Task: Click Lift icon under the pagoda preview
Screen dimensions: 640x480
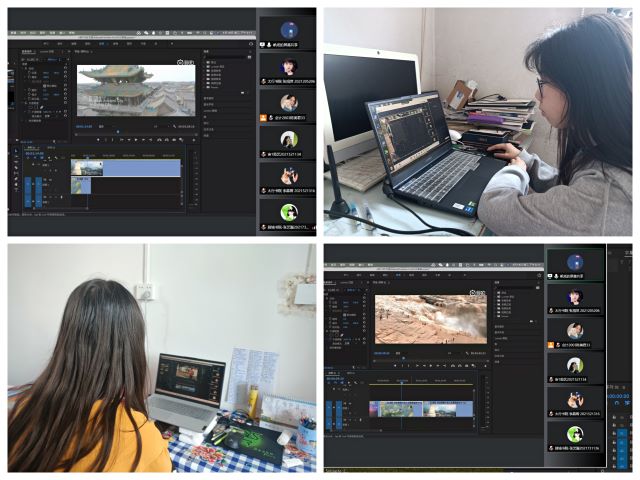Action: (159, 140)
